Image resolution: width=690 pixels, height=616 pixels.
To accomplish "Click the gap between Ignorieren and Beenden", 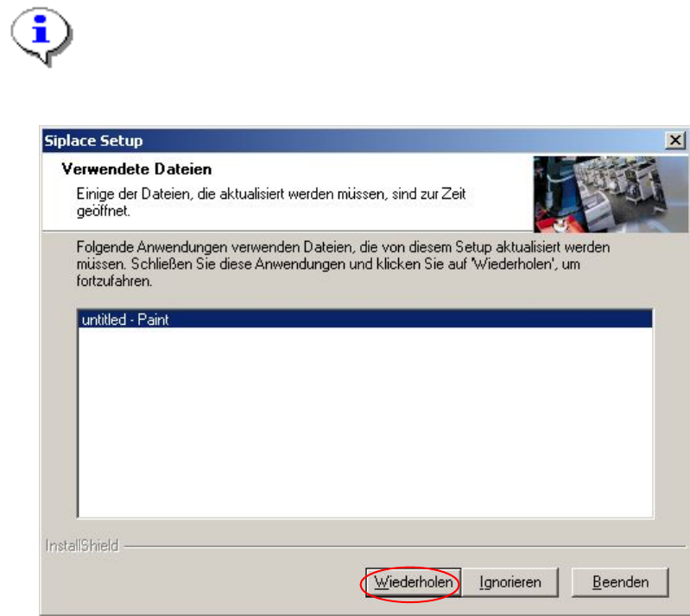I will pos(565,582).
